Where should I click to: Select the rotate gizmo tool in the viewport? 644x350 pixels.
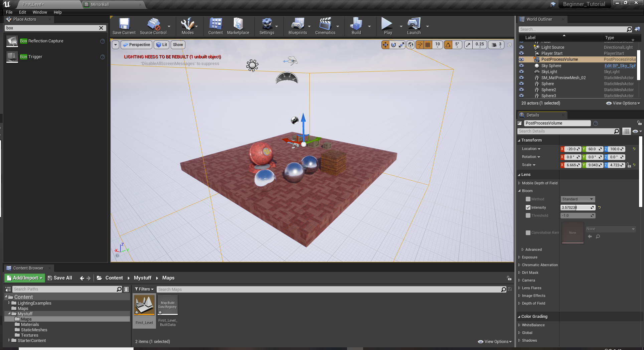coord(393,45)
